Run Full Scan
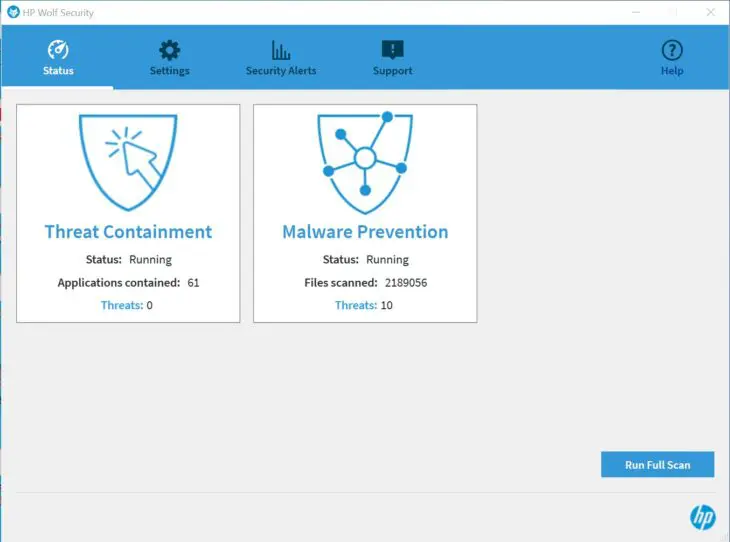Screen dimensions: 730x542 point(657,464)
